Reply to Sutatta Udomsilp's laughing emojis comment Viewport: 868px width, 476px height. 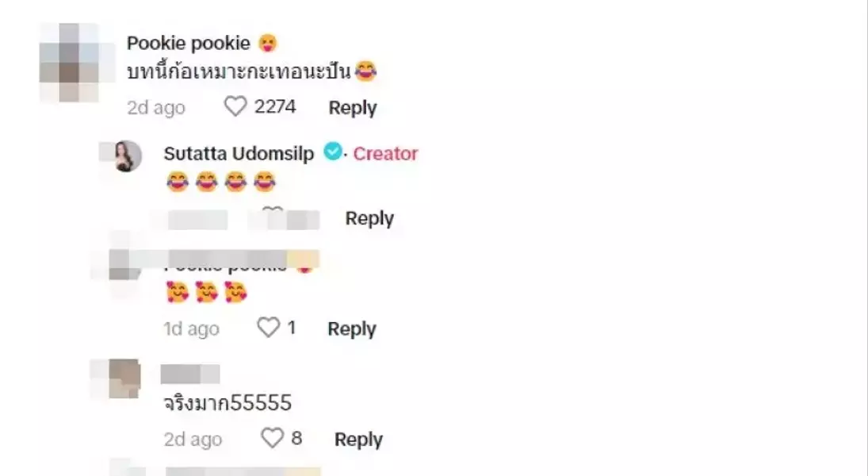pos(369,218)
